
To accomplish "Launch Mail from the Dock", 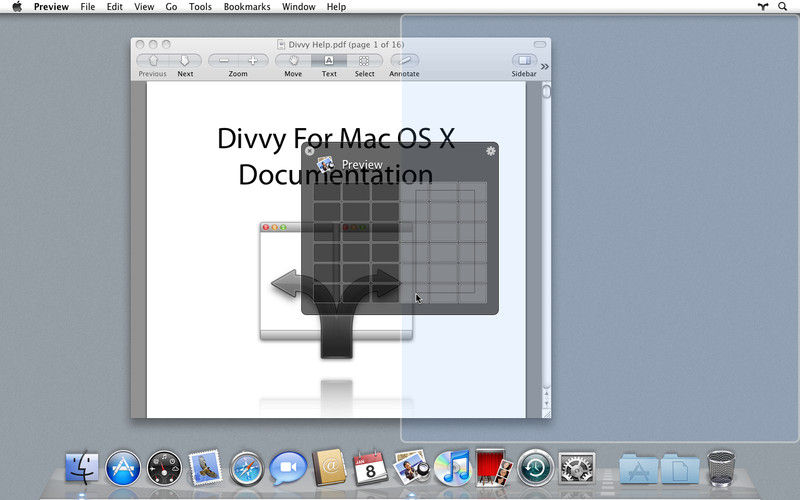I will point(205,467).
